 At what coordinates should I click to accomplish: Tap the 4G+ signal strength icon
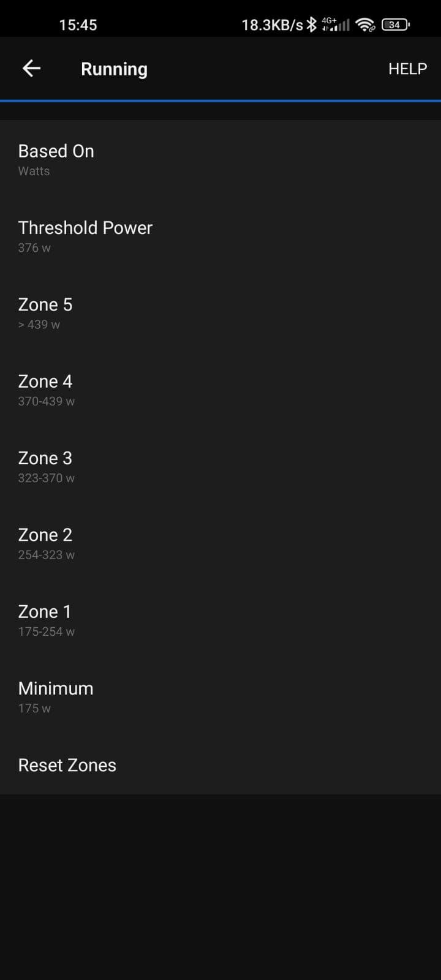point(336,24)
